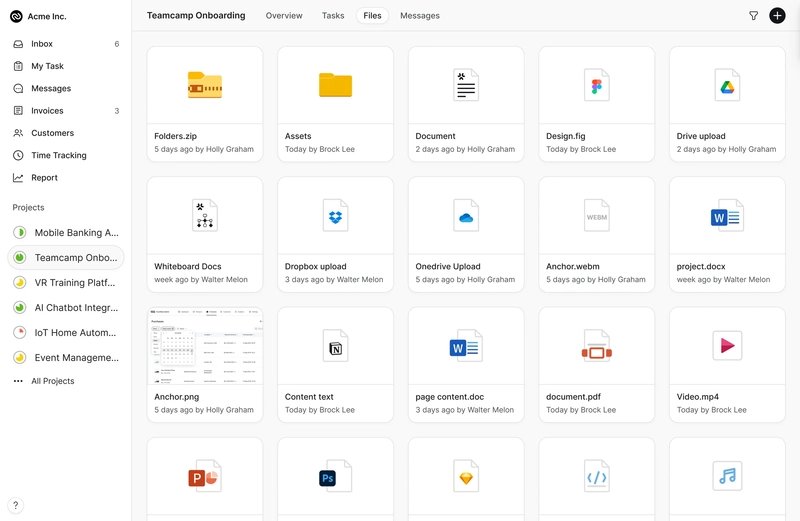
Task: Open the Invoices section
Action: coord(47,111)
